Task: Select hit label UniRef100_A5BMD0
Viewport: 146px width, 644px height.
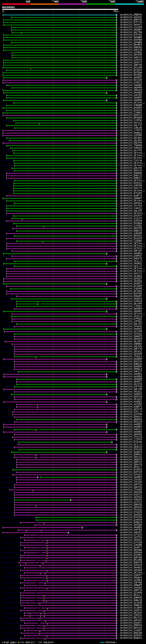Action: point(131,344)
